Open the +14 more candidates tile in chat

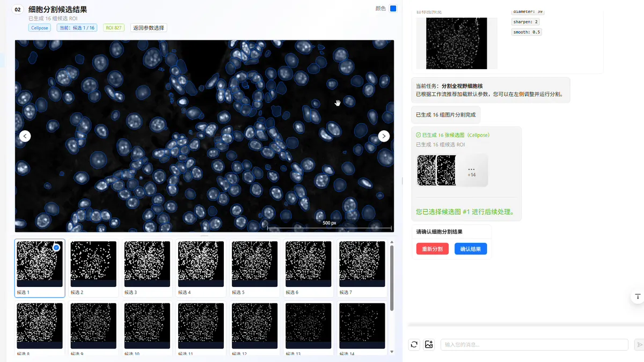(472, 171)
